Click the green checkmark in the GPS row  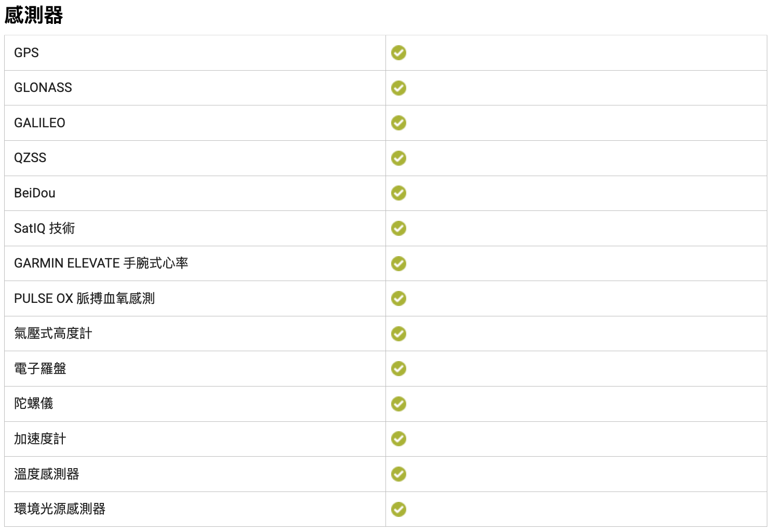tap(398, 53)
